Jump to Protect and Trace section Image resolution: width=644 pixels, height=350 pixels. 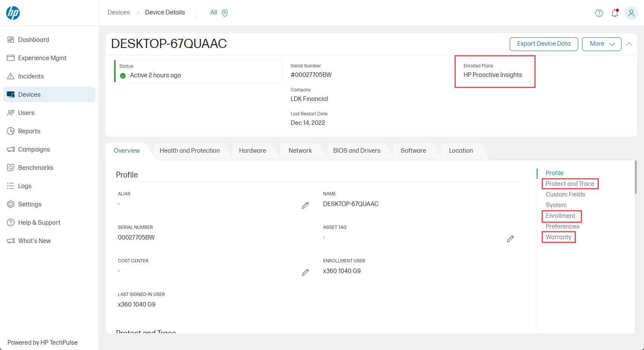click(x=569, y=184)
